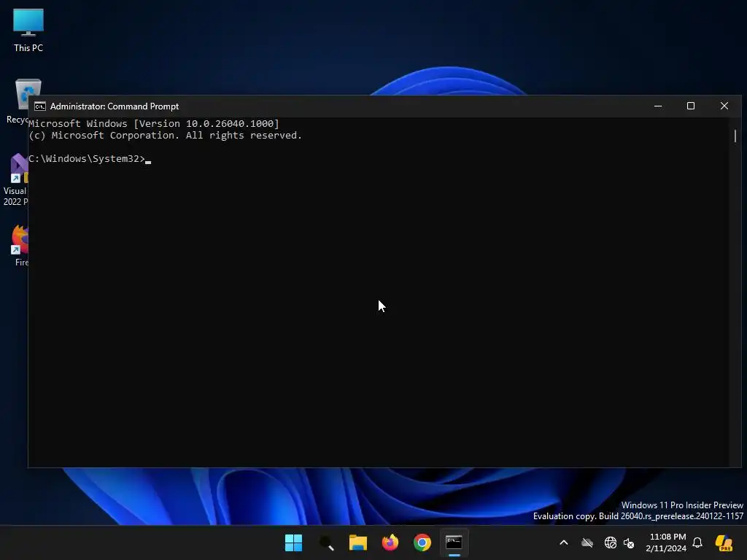Click the Command Prompt taskbar icon

tap(454, 542)
